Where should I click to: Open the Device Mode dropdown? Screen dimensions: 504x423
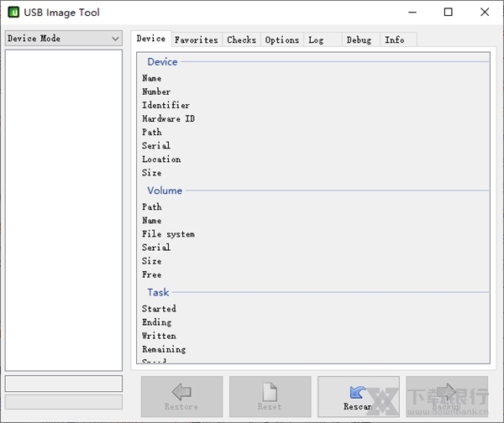tap(64, 39)
